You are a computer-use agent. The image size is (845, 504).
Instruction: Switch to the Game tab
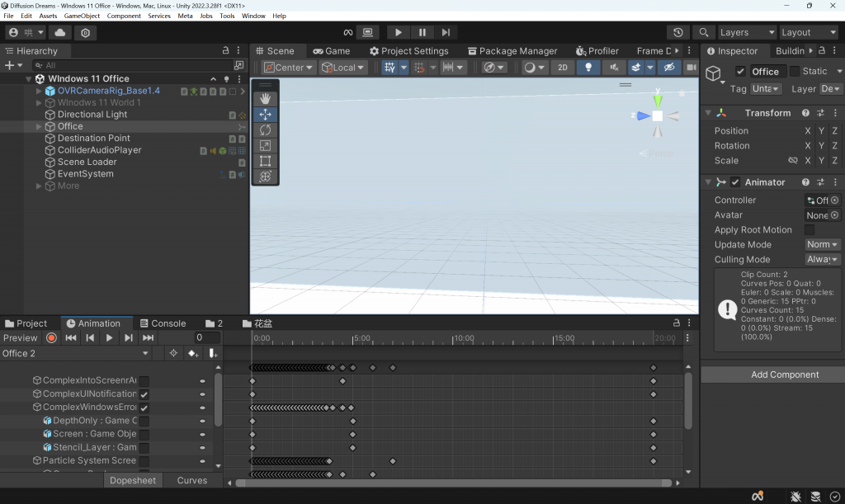pyautogui.click(x=332, y=50)
